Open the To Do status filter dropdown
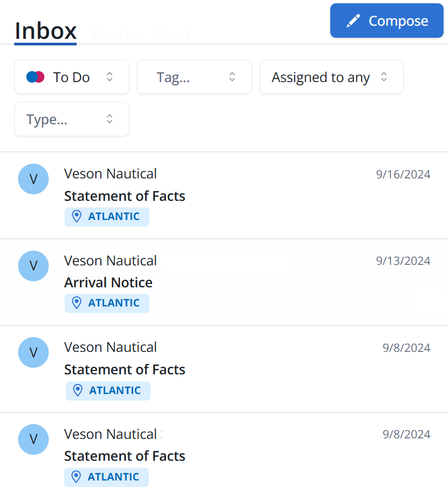The image size is (448, 498). click(72, 77)
